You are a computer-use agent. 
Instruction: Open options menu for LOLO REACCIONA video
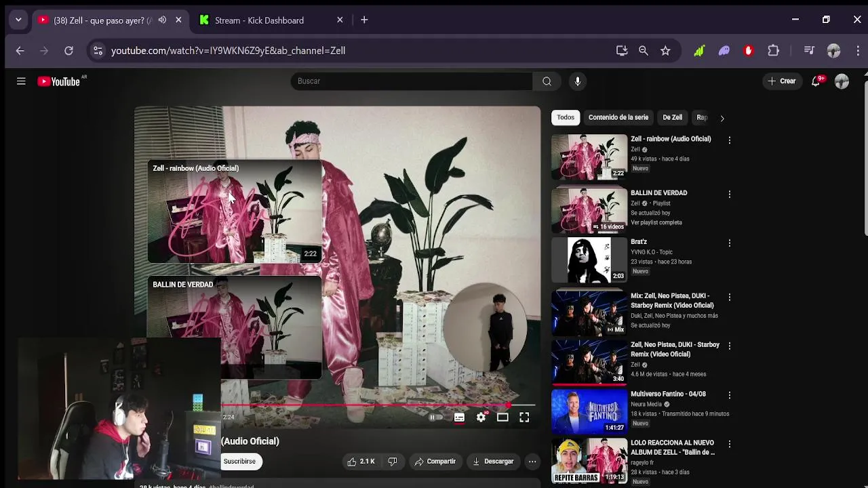point(730,444)
